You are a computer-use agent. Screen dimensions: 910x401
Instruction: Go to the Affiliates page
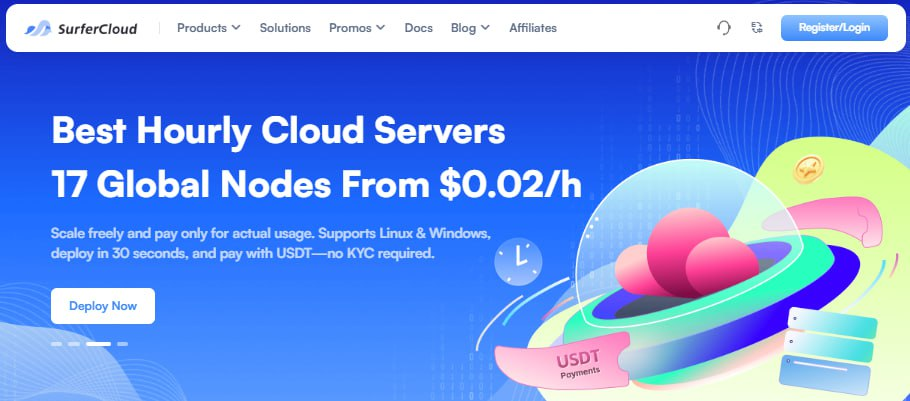533,28
